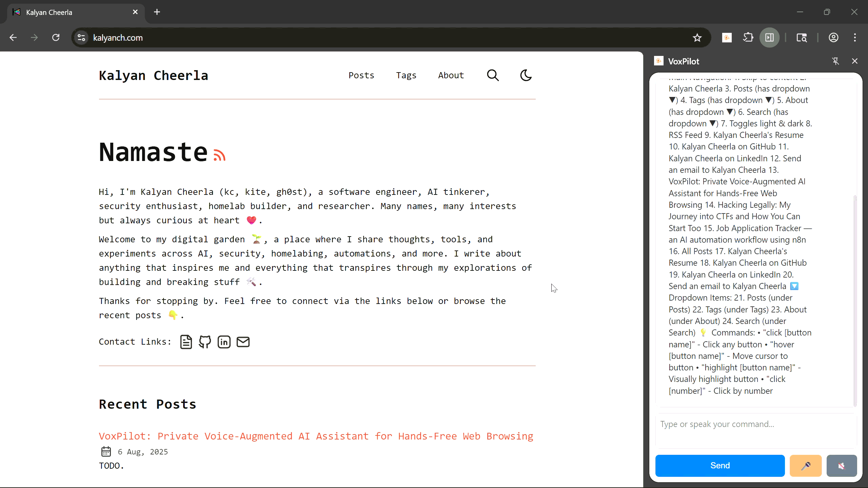868x488 pixels.
Task: Open the browser extensions puzzle icon
Action: (x=748, y=37)
